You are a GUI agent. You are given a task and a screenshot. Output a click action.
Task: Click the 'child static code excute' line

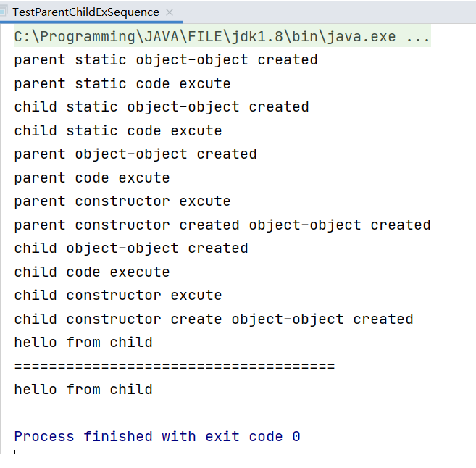(x=117, y=131)
